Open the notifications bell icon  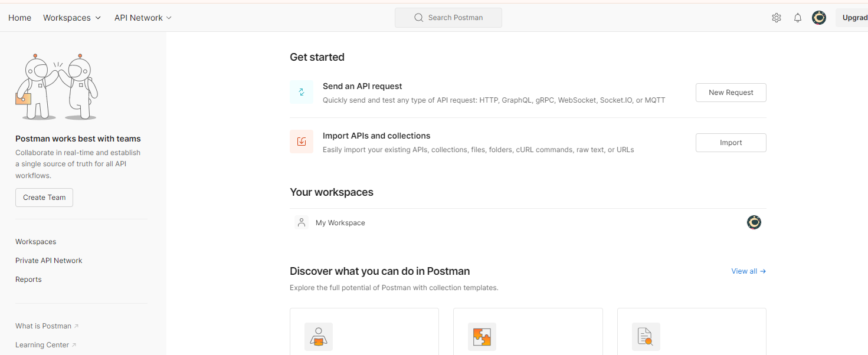(x=798, y=18)
